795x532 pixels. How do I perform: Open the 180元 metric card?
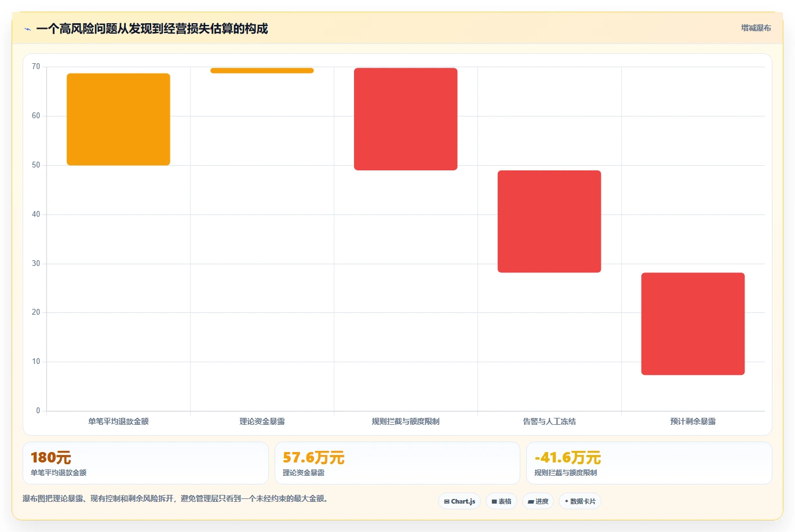click(145, 463)
